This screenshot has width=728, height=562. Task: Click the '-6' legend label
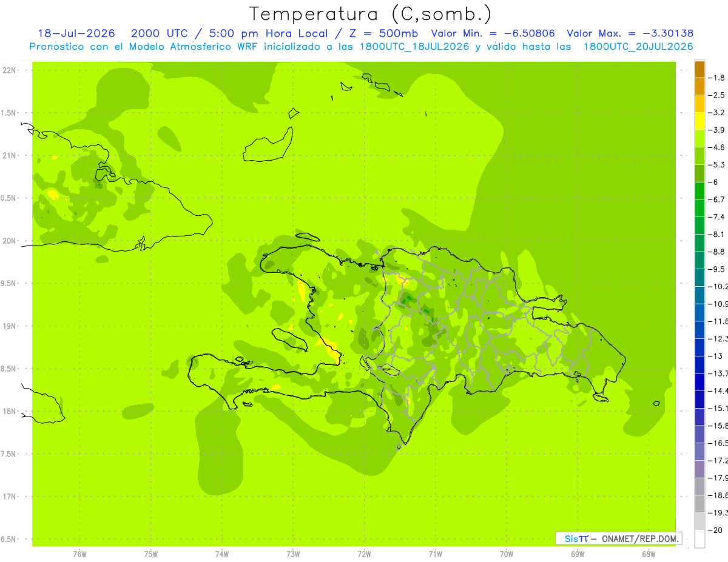pos(713,182)
